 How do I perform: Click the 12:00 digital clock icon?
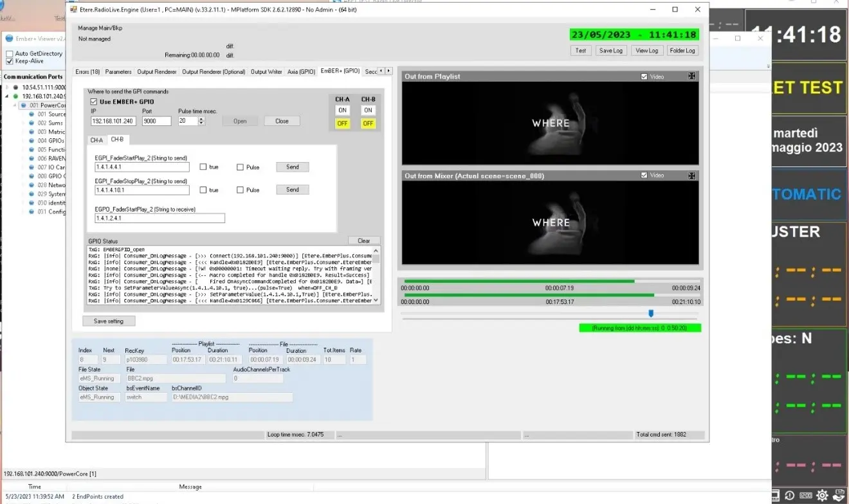click(805, 496)
